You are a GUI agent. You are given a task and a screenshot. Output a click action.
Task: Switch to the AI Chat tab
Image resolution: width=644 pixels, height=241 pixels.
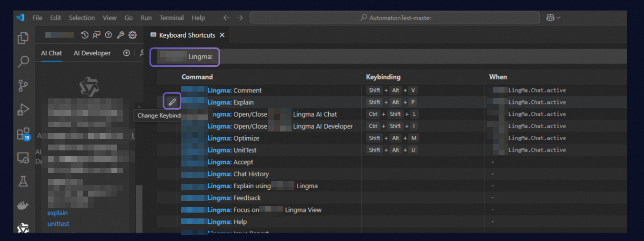coord(51,53)
